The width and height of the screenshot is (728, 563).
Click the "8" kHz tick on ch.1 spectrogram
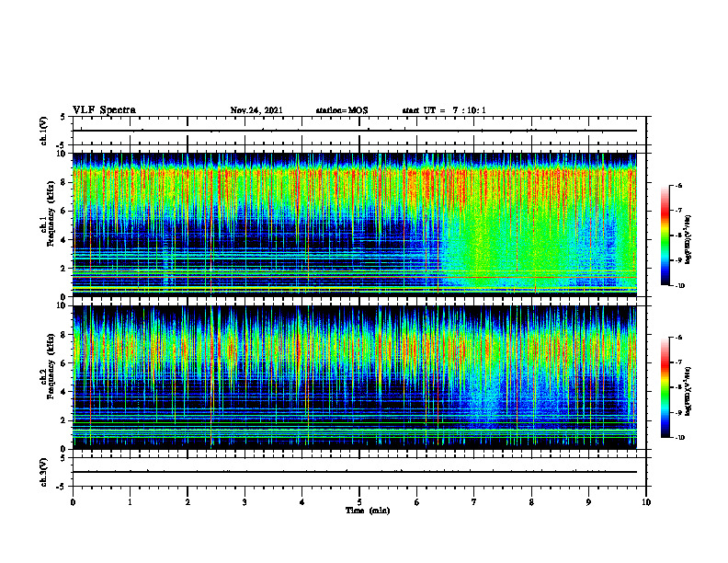(x=64, y=182)
